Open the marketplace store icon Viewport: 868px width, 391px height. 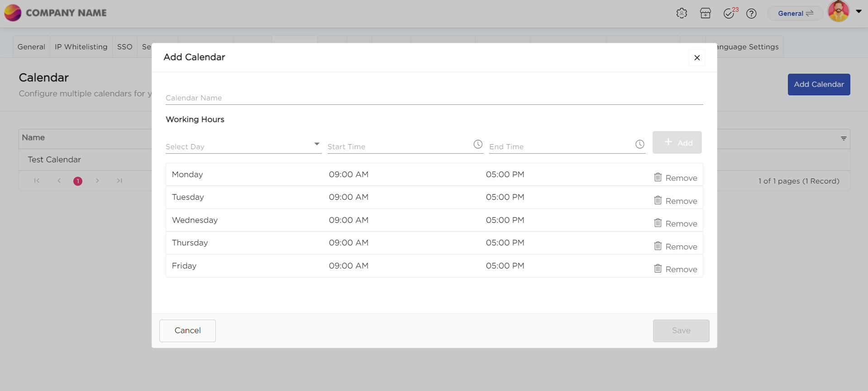point(705,14)
